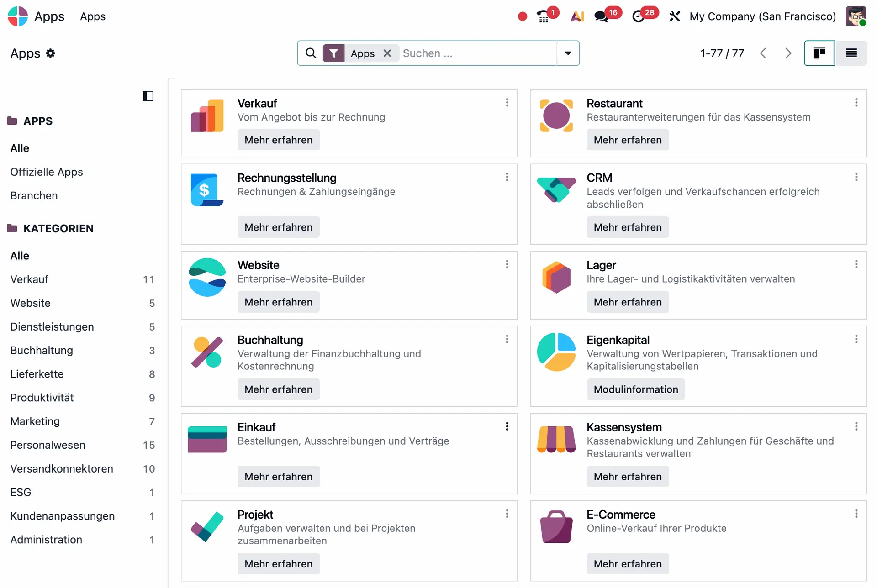Switch to kanban view

[x=819, y=53]
